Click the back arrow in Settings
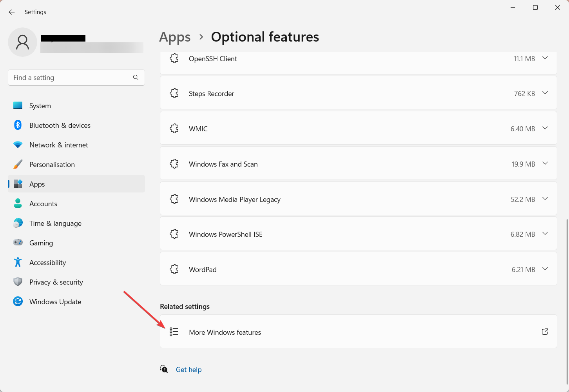569x392 pixels. coord(12,12)
